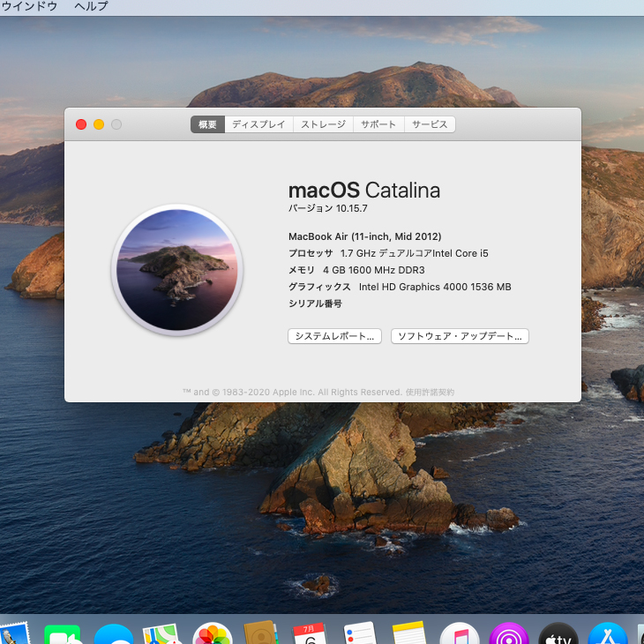Viewport: 644px width, 644px height.
Task: Open the Mail app in the dock
Action: pyautogui.click(x=13, y=635)
